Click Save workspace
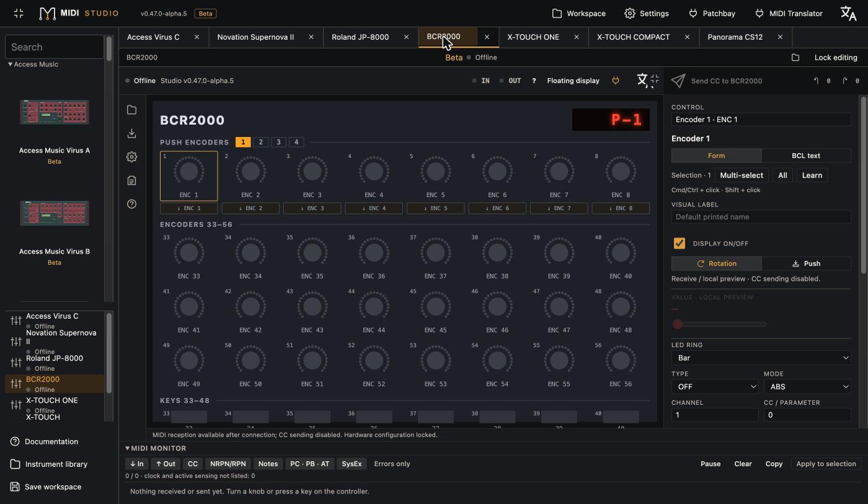 46,487
